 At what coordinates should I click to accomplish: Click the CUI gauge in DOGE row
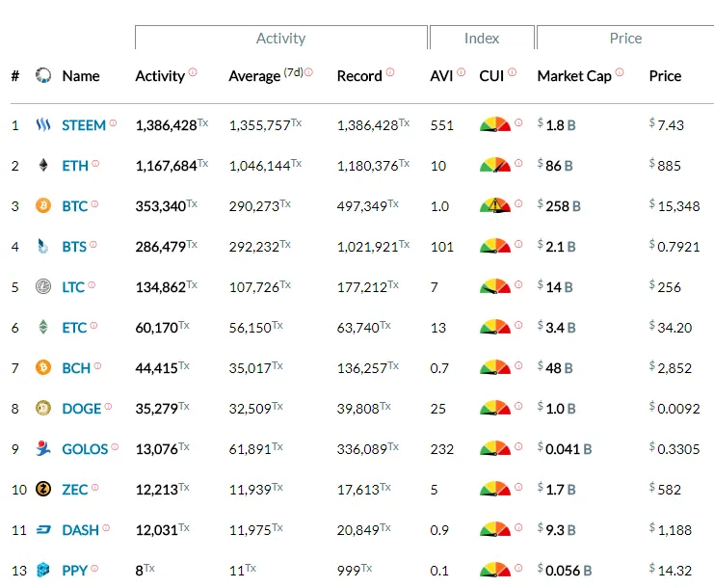[495, 408]
